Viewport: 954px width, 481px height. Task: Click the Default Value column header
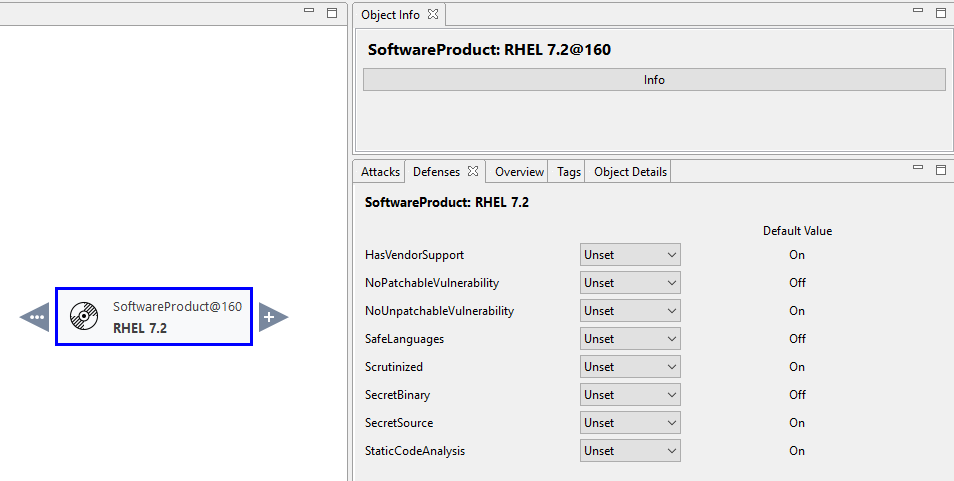[x=797, y=230]
